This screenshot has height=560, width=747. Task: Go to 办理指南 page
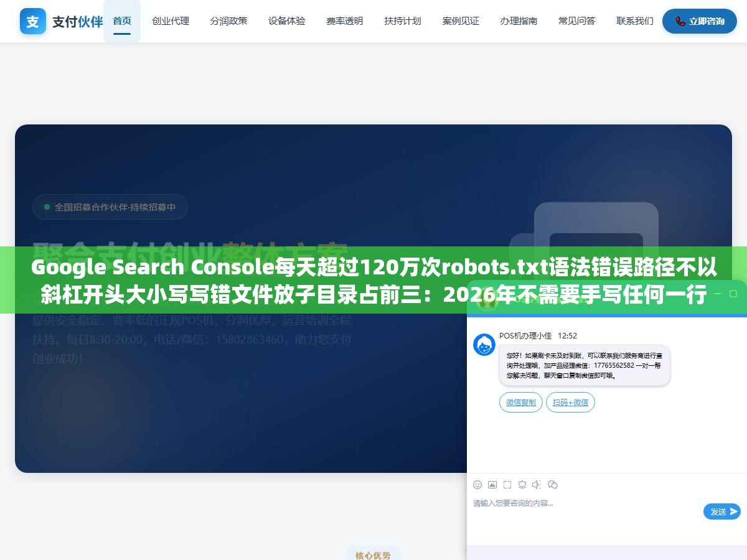click(x=519, y=21)
